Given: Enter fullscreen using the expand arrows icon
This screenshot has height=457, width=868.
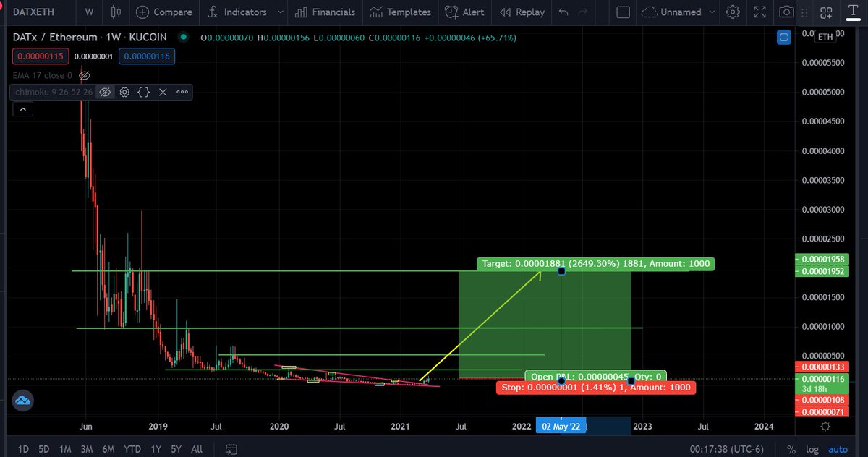Looking at the screenshot, I should pos(760,12).
